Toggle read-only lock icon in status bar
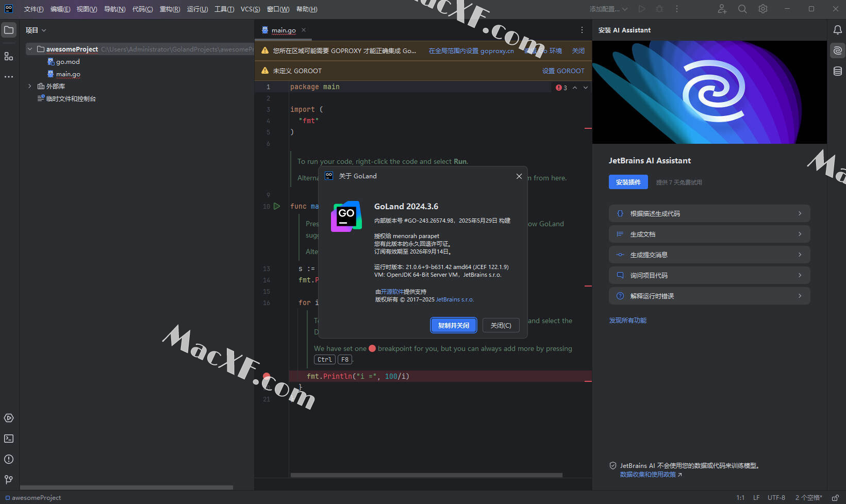 point(835,498)
